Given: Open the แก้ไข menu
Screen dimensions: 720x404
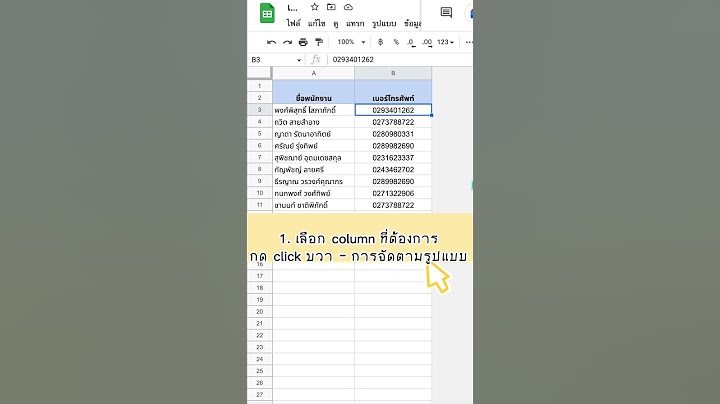Looking at the screenshot, I should pos(316,23).
